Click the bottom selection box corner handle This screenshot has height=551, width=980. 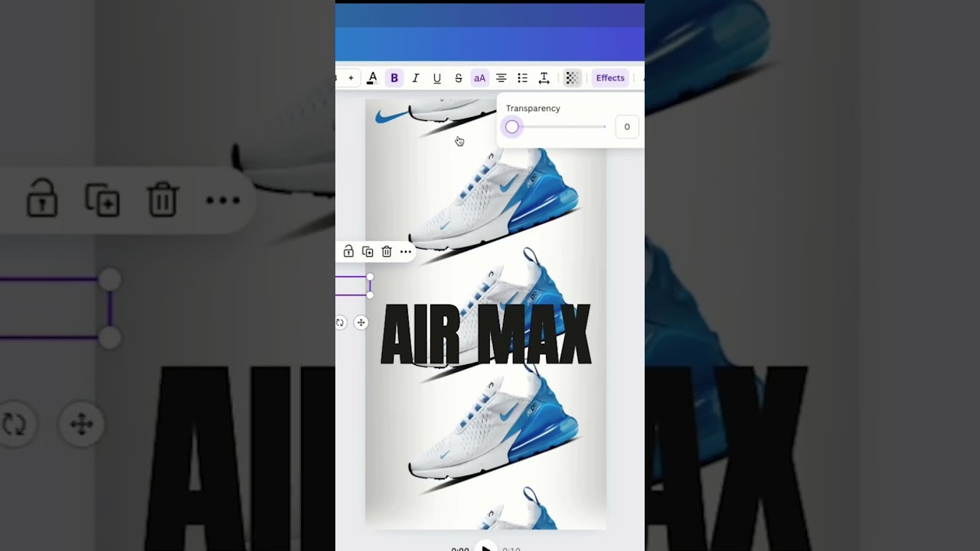click(370, 295)
